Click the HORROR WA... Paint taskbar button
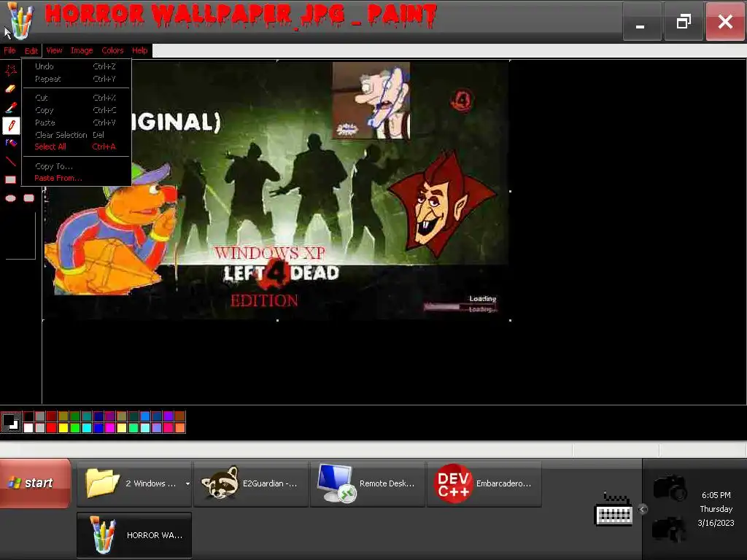This screenshot has width=747, height=560. (x=134, y=535)
